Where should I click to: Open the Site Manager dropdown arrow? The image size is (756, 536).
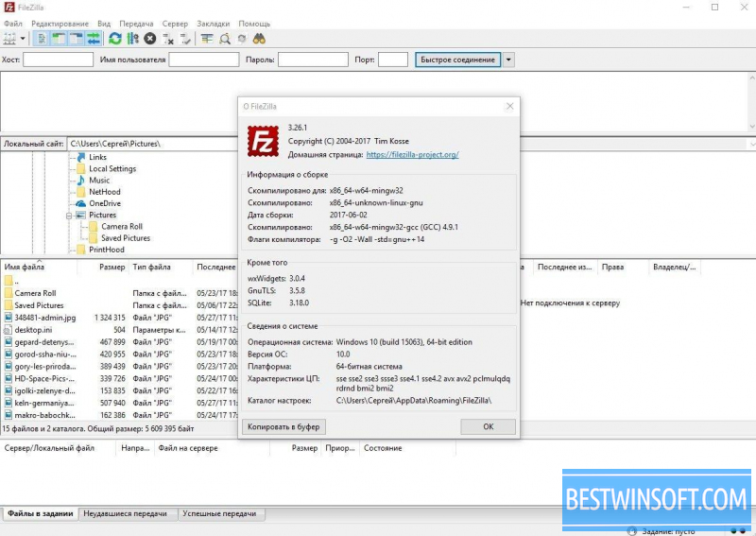tap(22, 39)
